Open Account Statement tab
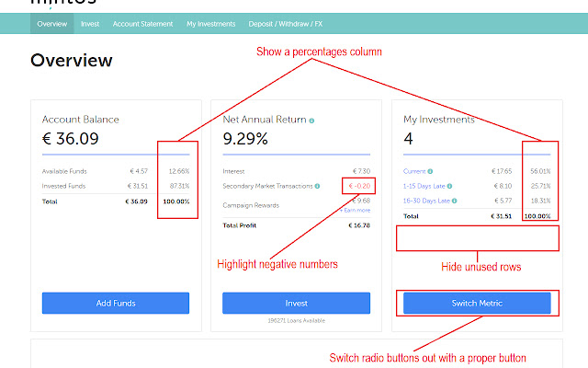Viewport: 588px width, 368px height. click(142, 24)
